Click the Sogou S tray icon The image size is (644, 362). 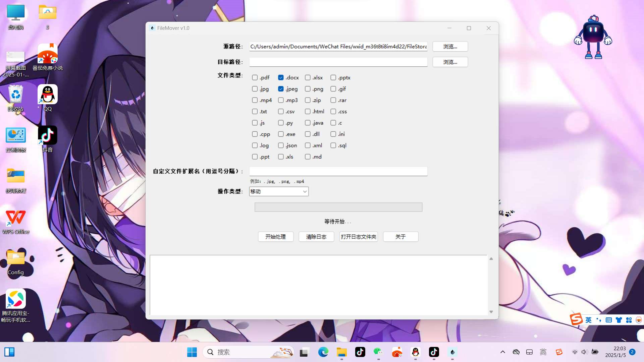pyautogui.click(x=559, y=352)
